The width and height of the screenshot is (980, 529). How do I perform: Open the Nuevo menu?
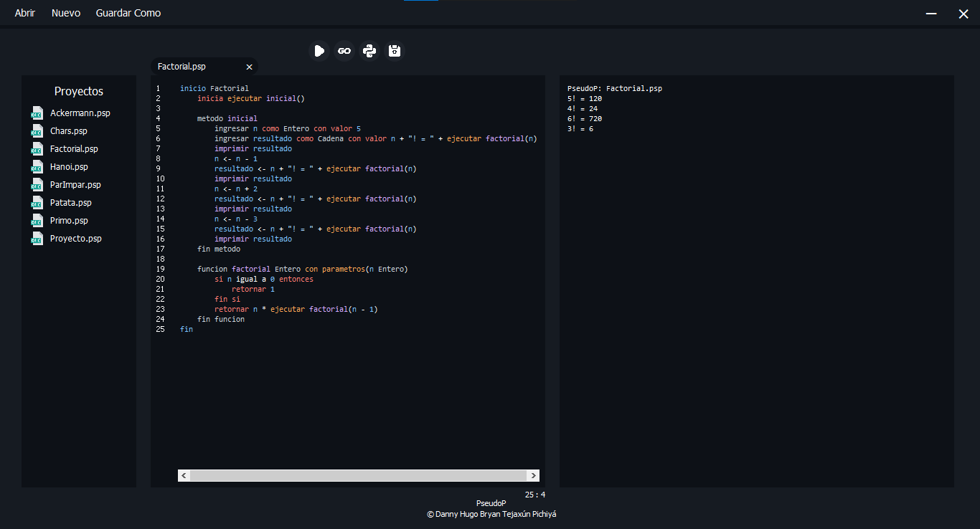[x=66, y=13]
